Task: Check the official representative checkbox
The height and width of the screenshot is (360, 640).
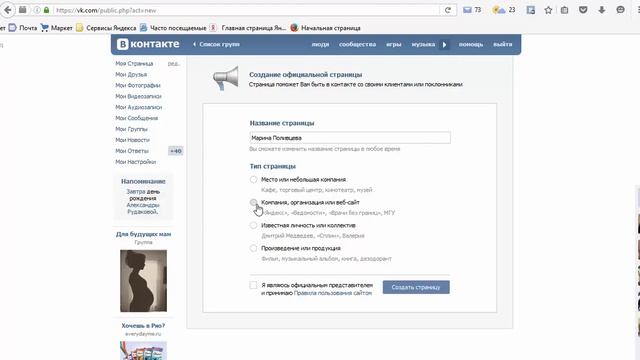Action: pyautogui.click(x=253, y=285)
